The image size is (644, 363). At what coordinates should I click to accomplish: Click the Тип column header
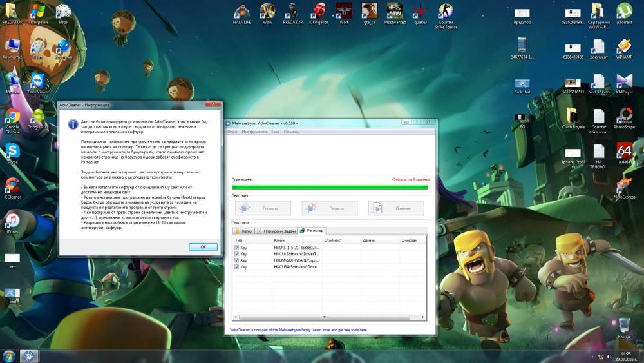(x=252, y=240)
